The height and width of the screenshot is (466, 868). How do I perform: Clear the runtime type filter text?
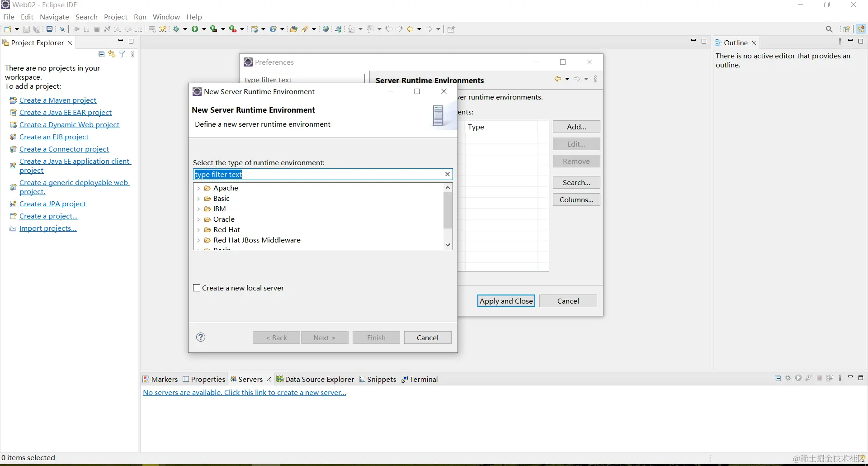(x=448, y=174)
